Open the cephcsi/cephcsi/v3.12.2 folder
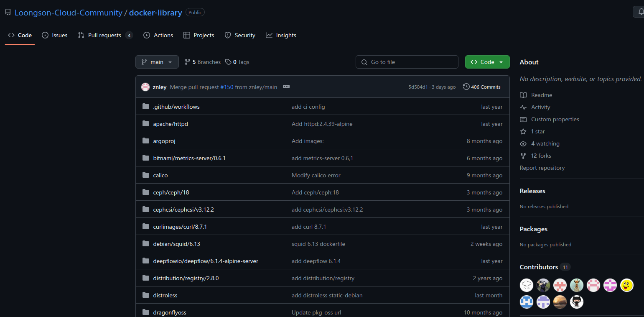 click(183, 210)
